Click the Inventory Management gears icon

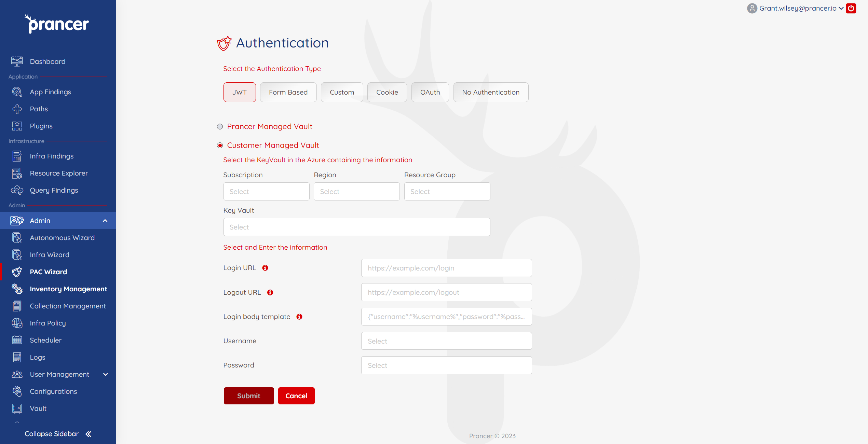tap(17, 289)
